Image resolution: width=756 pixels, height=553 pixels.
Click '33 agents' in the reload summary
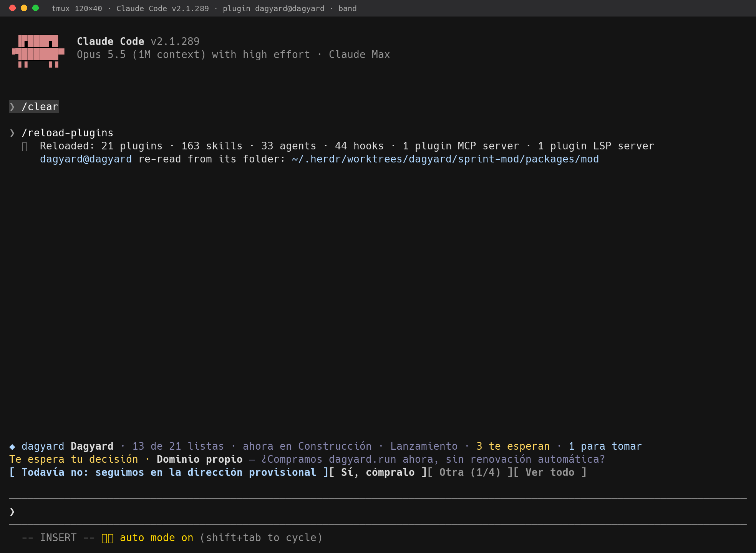point(289,146)
